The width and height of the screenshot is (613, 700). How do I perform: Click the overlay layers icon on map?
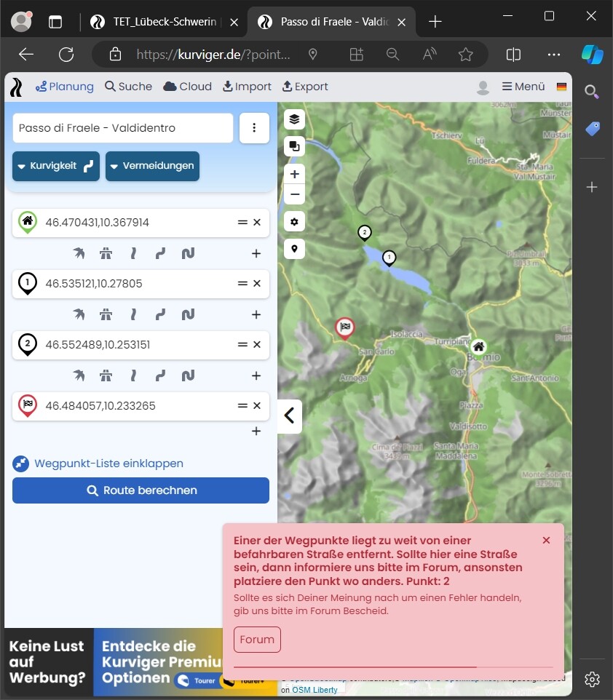coord(294,146)
